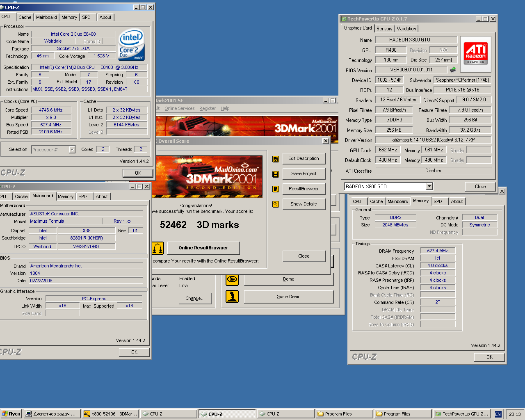Click the EN language indicator in tray
The image size is (525, 420).
[498, 414]
